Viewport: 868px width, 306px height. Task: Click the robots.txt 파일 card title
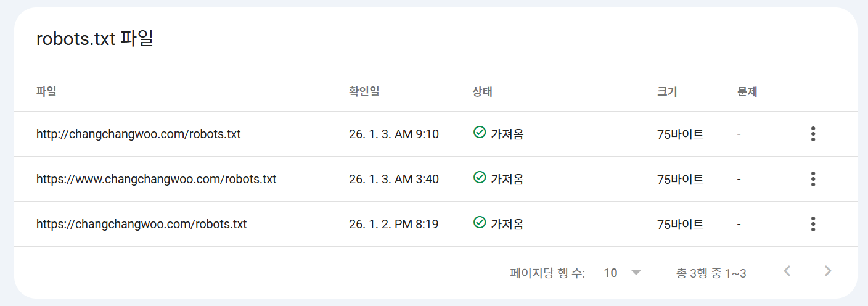[x=95, y=39]
